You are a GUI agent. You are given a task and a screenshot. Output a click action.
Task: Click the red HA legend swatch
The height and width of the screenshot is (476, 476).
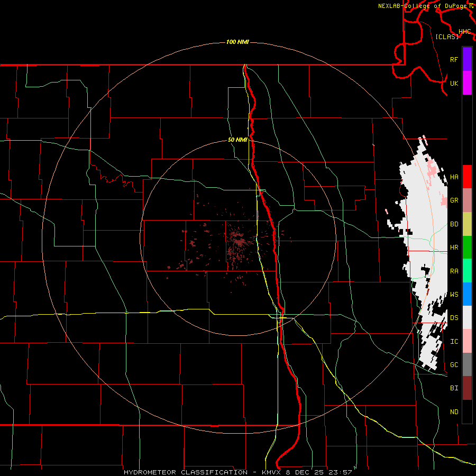click(x=467, y=177)
